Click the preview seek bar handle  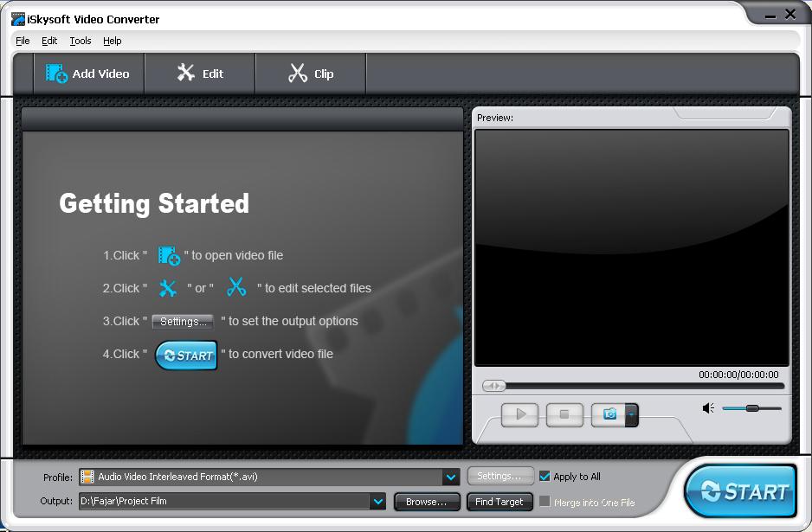coord(493,386)
